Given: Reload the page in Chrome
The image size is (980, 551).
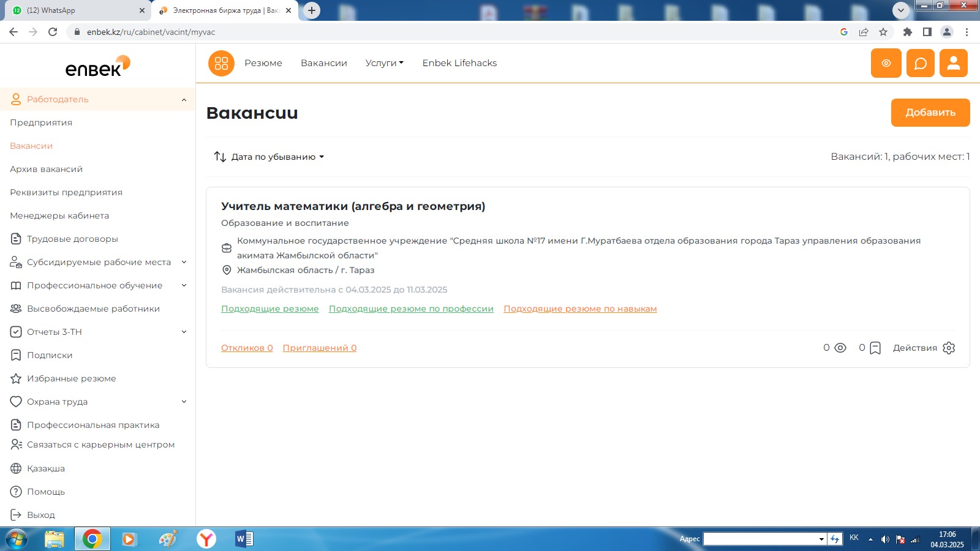Looking at the screenshot, I should [53, 32].
